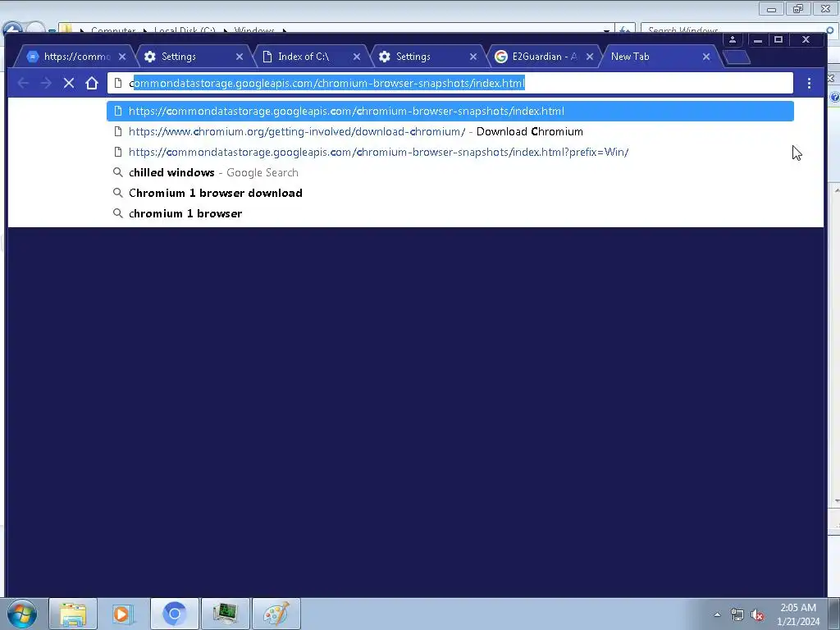
Task: Choose the Download Chromium suggestion
Action: click(x=450, y=131)
